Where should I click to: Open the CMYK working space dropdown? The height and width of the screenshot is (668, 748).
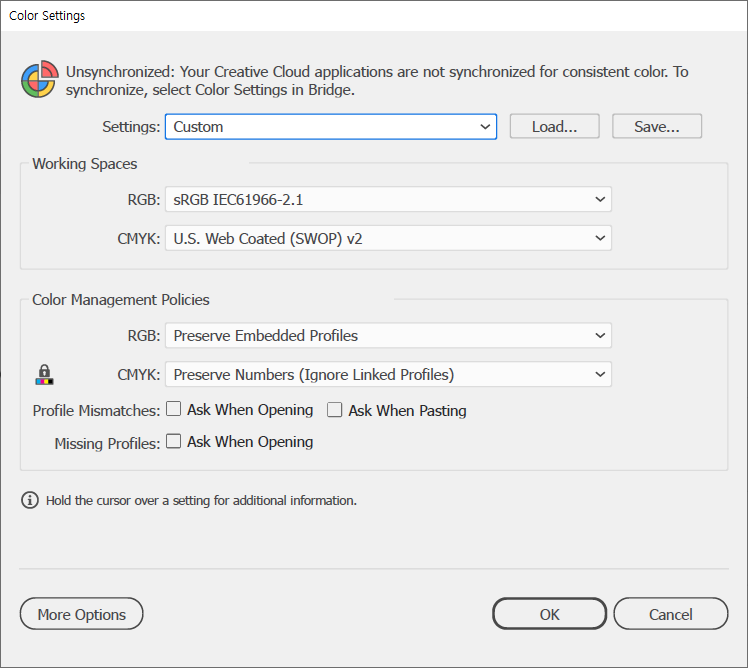pos(388,238)
